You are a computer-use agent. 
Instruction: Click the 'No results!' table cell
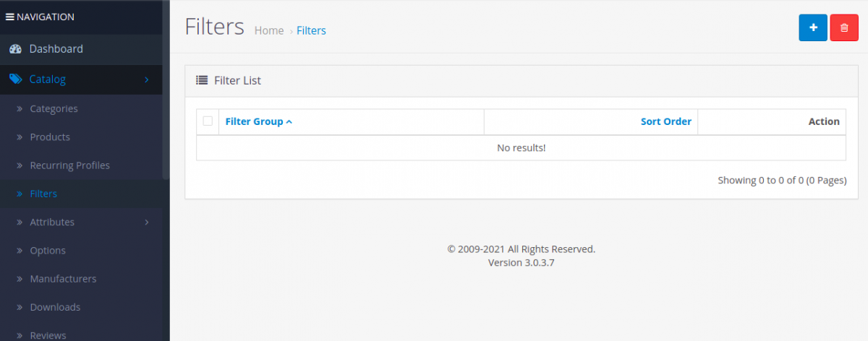(521, 147)
